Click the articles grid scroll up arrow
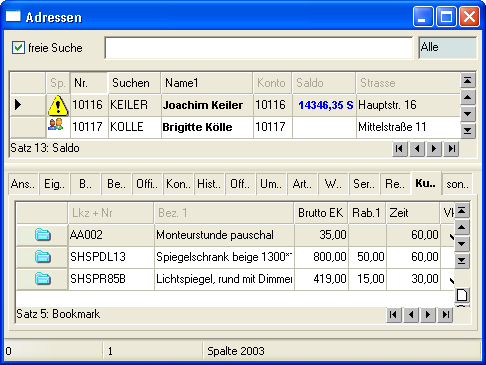486x365 pixels. 462,227
